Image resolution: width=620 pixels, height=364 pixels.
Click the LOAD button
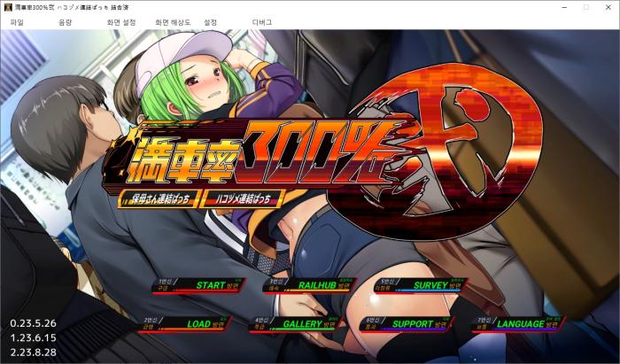click(x=184, y=324)
